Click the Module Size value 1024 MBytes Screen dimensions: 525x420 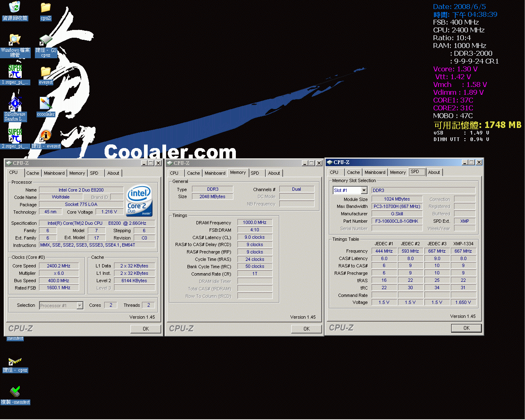(x=397, y=199)
